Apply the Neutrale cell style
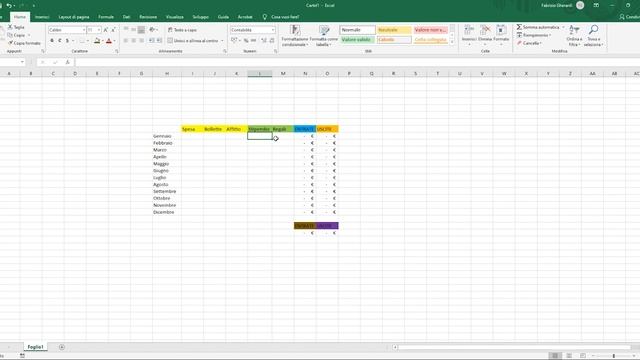640x360 pixels. (x=394, y=30)
